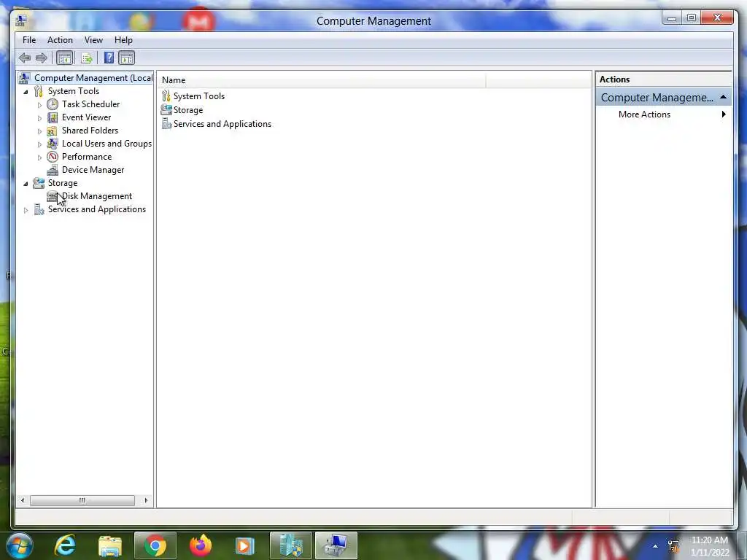Launch Internet Explorer from taskbar

point(65,545)
